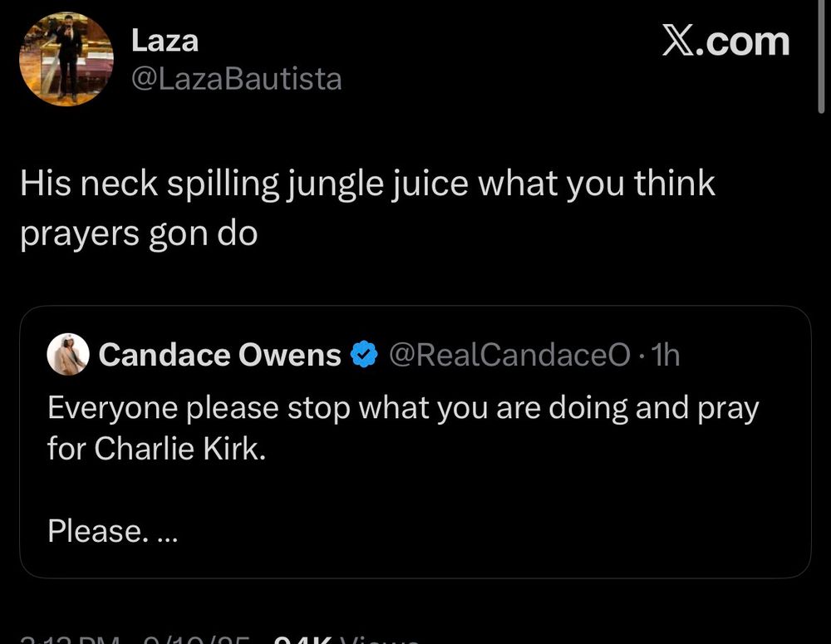Click the Candace Owens display name
The width and height of the screenshot is (831, 644).
219,356
